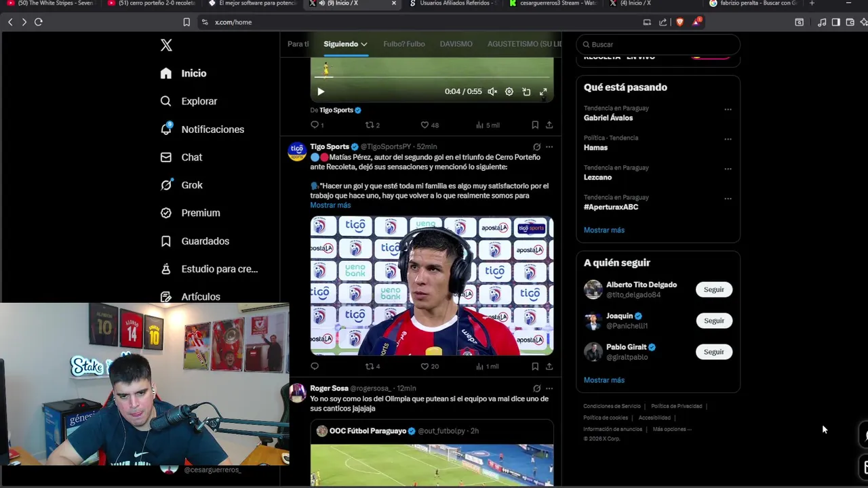Open more options for Lezcano trend
Screen dimensions: 868x488
tap(728, 169)
